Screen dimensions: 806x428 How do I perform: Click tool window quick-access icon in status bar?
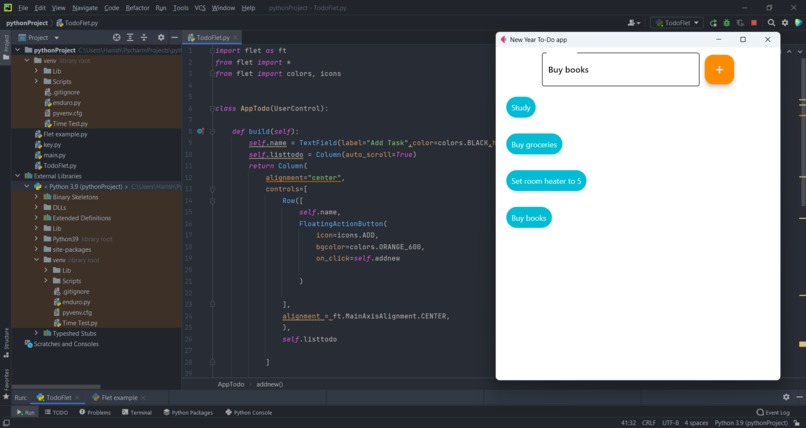point(6,423)
